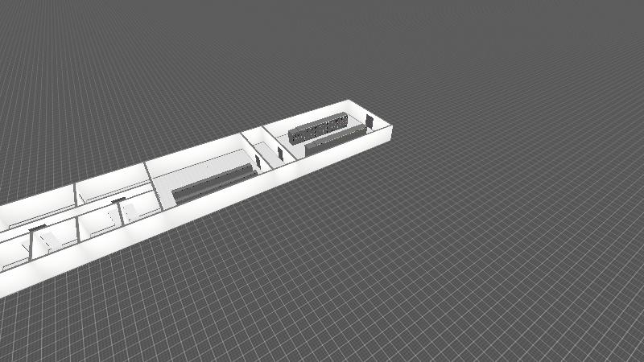Select the dark door frame in the lower-left room

(121, 209)
